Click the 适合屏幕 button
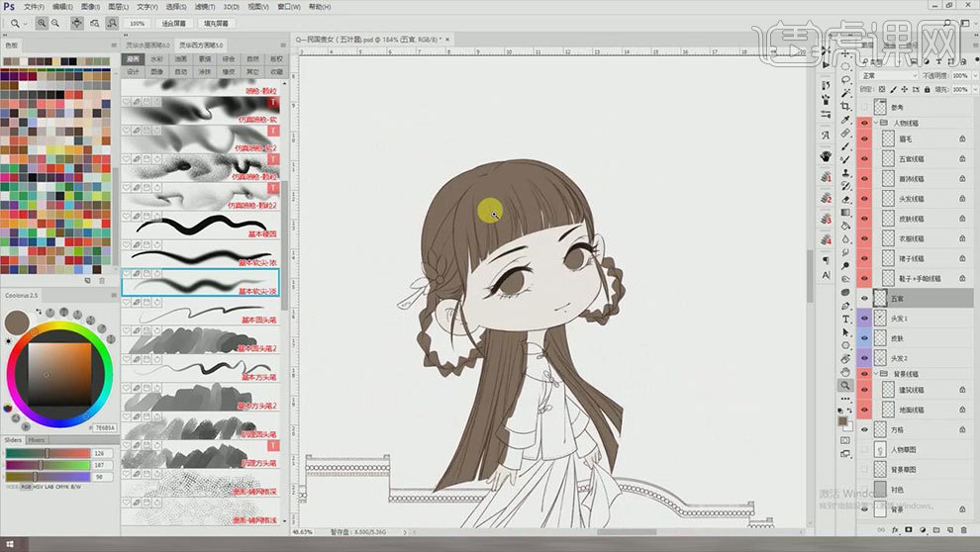 coord(173,23)
